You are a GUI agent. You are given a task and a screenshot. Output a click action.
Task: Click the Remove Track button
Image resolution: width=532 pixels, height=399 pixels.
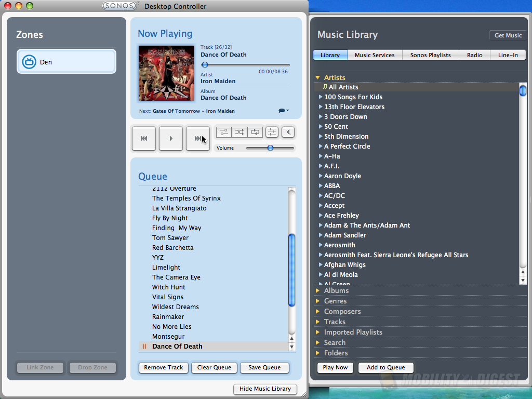tap(164, 367)
